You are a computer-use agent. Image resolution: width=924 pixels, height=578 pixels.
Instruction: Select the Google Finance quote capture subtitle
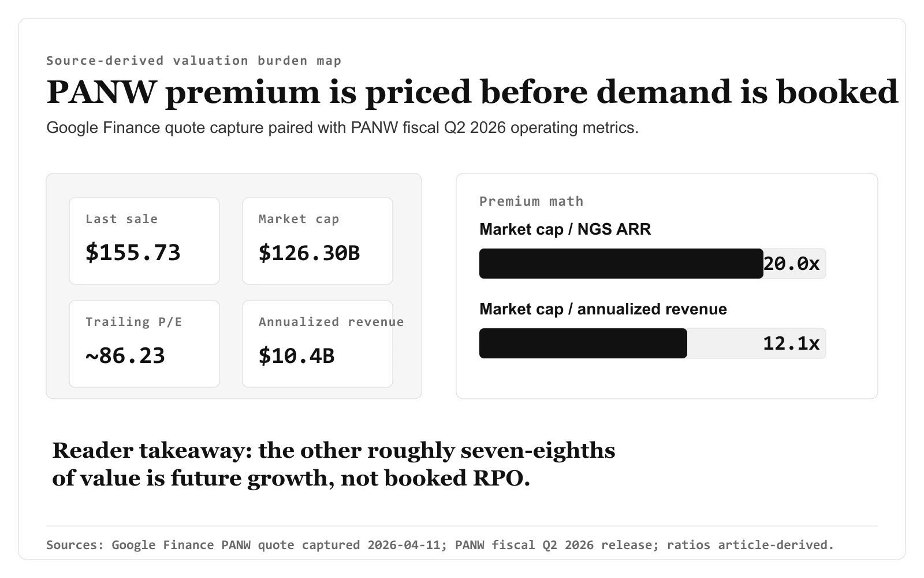(342, 128)
